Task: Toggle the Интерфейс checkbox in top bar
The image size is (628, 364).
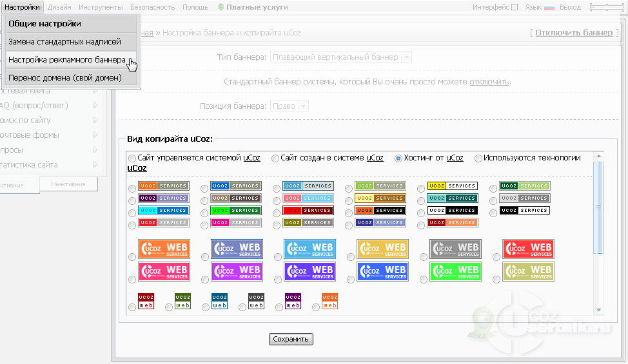Action: pyautogui.click(x=515, y=7)
